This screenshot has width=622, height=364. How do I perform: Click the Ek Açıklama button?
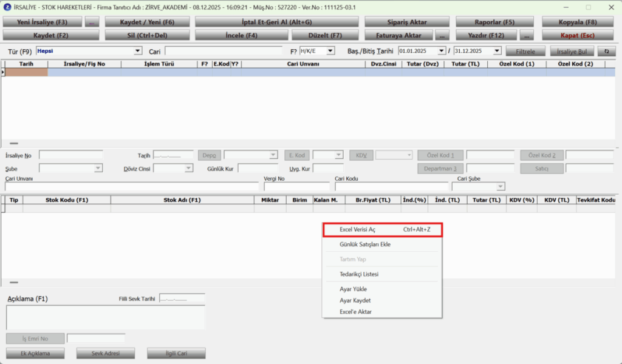(35, 353)
